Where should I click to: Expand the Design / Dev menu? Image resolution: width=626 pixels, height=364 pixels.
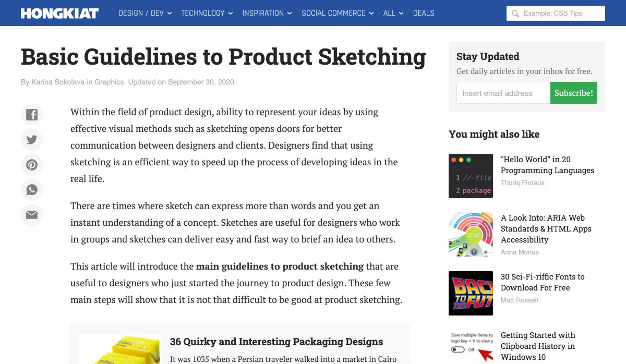click(x=145, y=13)
